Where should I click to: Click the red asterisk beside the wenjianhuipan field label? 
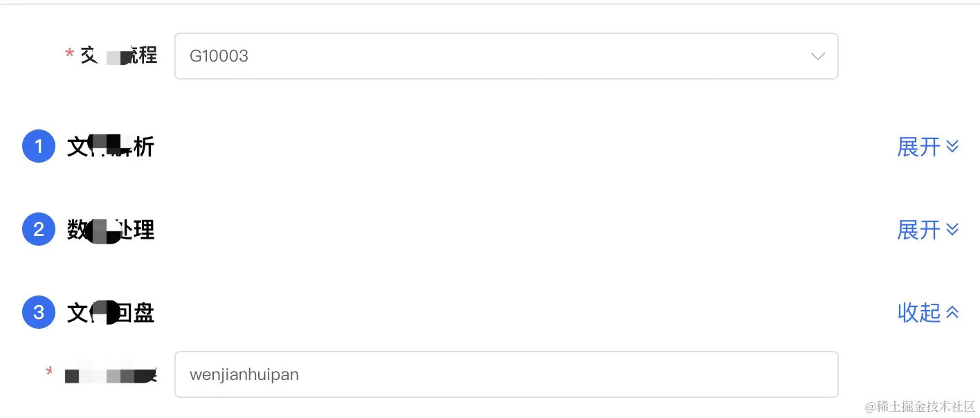[x=50, y=371]
